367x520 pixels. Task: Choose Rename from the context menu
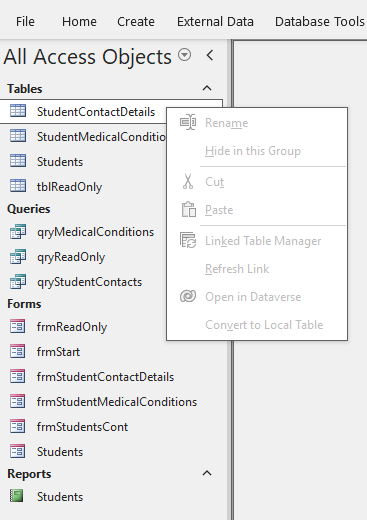click(x=257, y=123)
